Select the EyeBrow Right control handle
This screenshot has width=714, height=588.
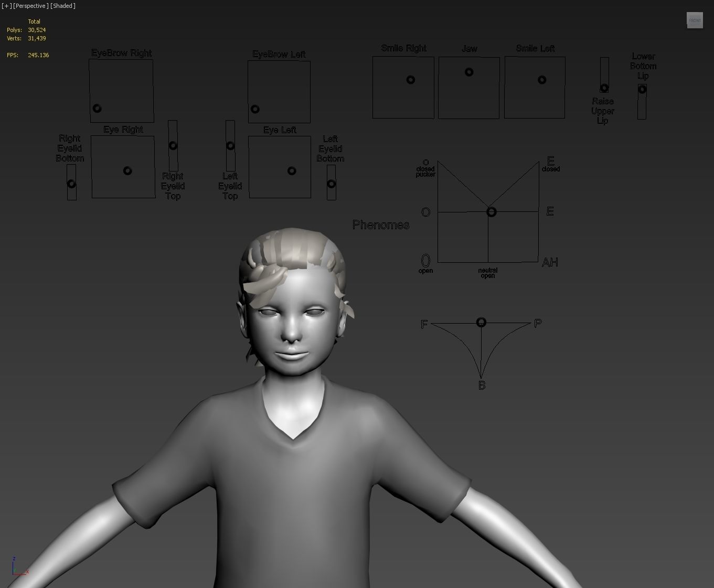click(97, 109)
